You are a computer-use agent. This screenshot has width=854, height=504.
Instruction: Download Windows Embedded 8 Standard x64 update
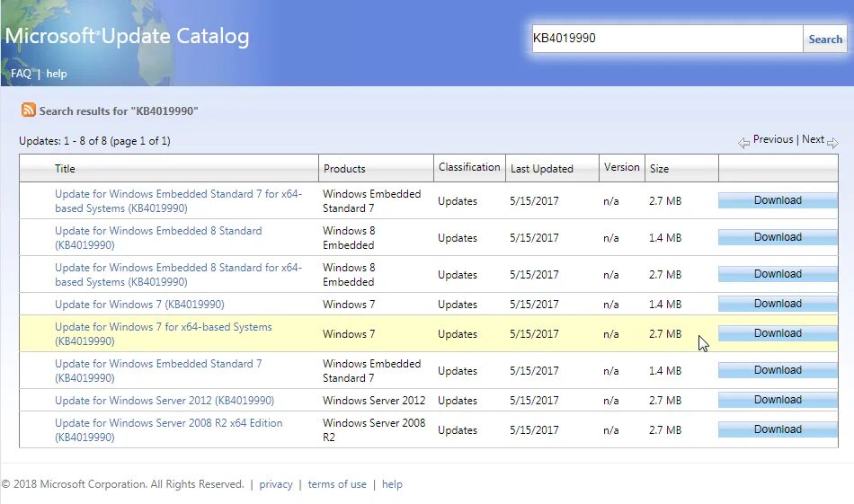tap(778, 274)
